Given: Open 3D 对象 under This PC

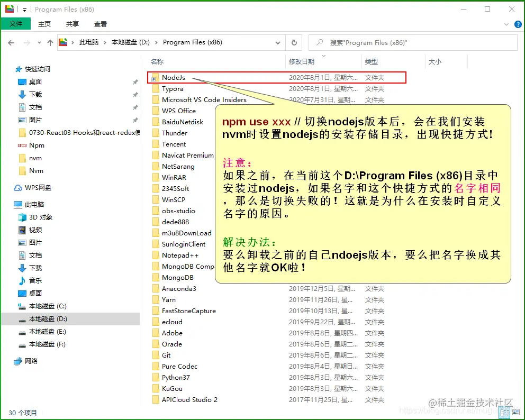Looking at the screenshot, I should pyautogui.click(x=35, y=217).
